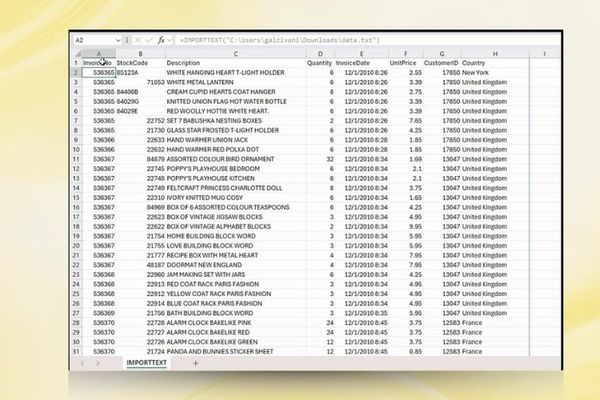Click the next sheet navigation arrow
This screenshot has width=600, height=400.
[98, 363]
